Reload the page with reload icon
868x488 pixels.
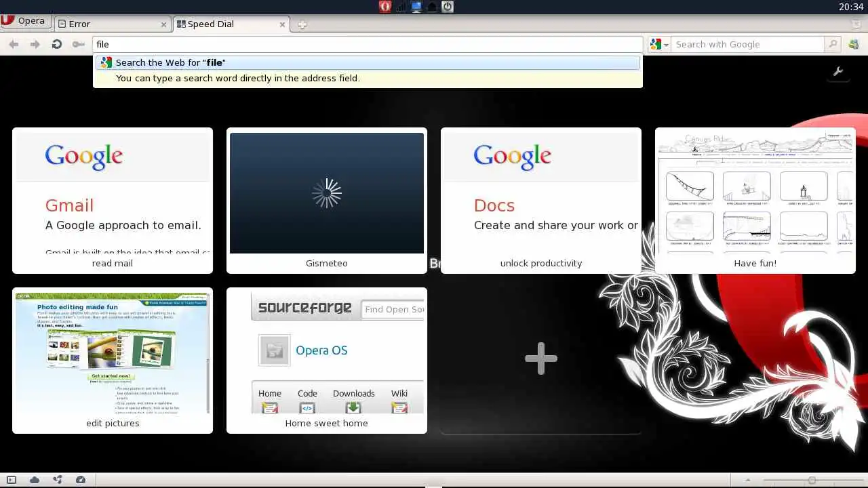tap(57, 44)
